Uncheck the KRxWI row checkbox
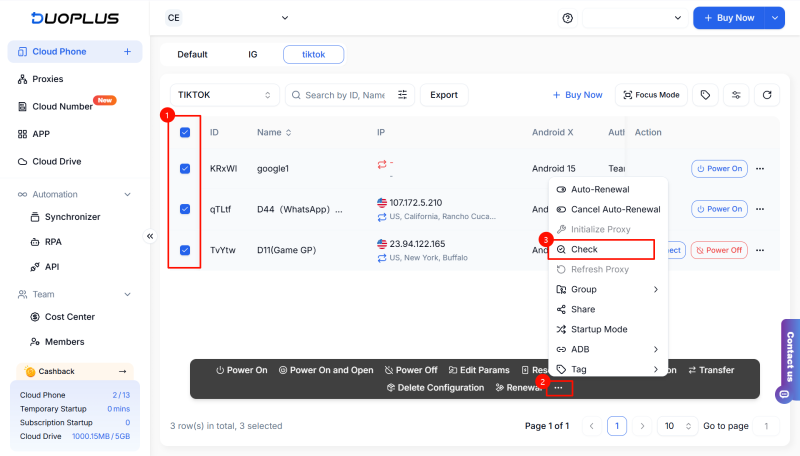Screen dimensions: 800x456 tap(185, 169)
